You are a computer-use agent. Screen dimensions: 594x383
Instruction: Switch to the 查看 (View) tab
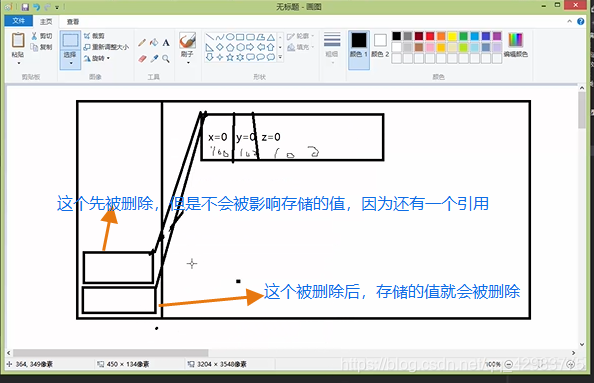[73, 22]
